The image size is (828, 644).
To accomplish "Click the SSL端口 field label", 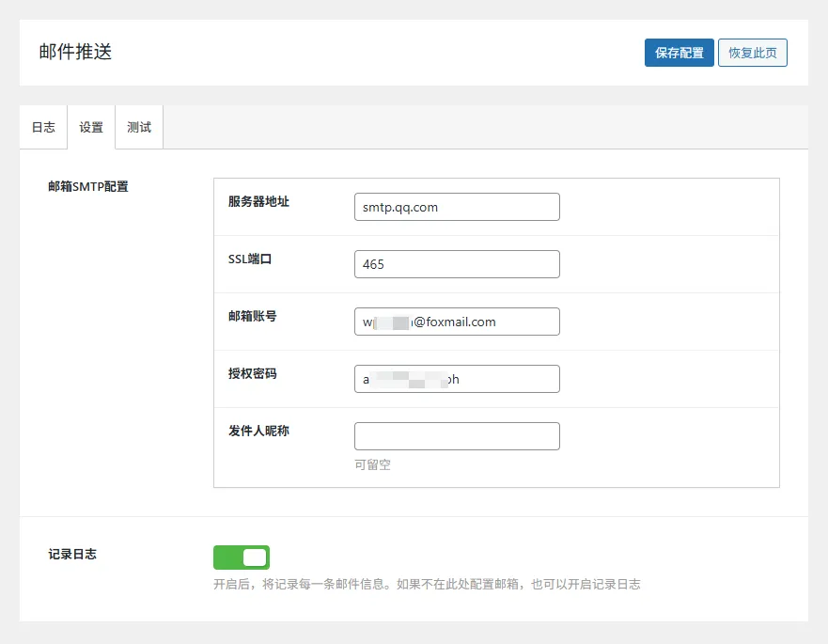I will pyautogui.click(x=250, y=259).
